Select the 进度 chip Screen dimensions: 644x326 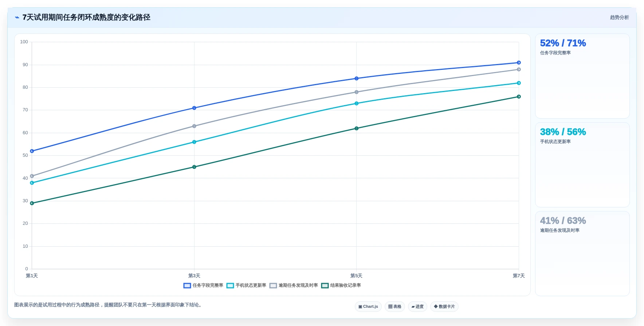pyautogui.click(x=417, y=307)
